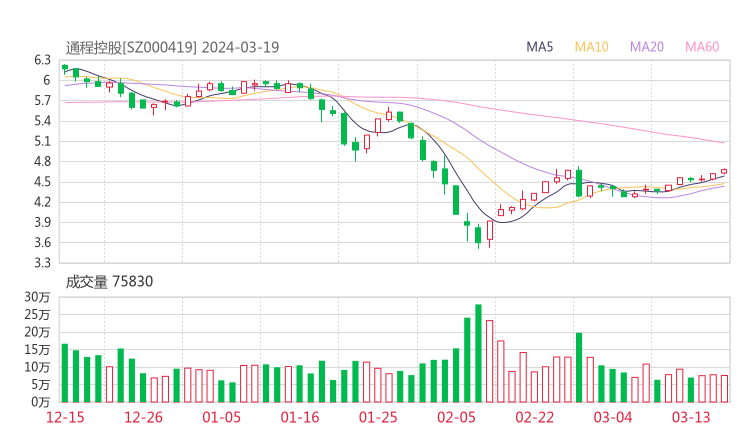The image size is (740, 440).
Task: Click the 02-05 date axis label
Action: point(456,417)
